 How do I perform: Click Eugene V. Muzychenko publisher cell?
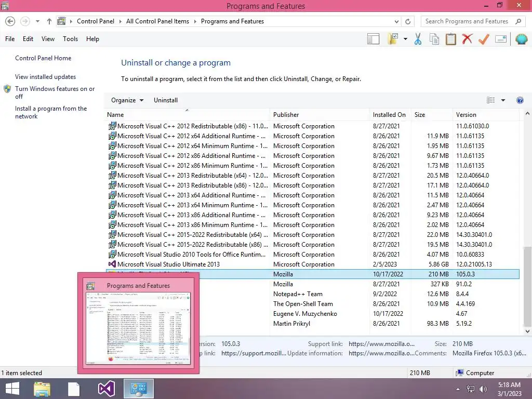click(x=305, y=314)
